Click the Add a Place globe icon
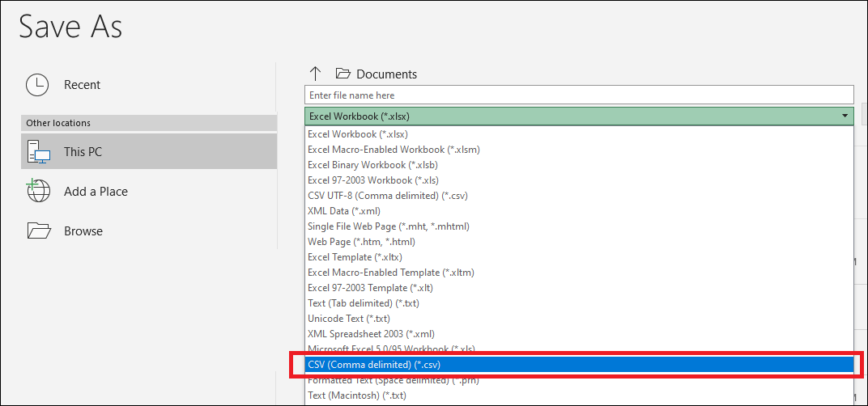The width and height of the screenshot is (868, 406). (38, 192)
